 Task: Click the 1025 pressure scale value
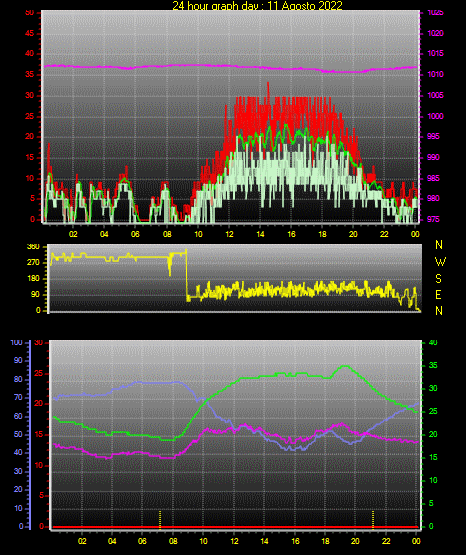[x=435, y=12]
